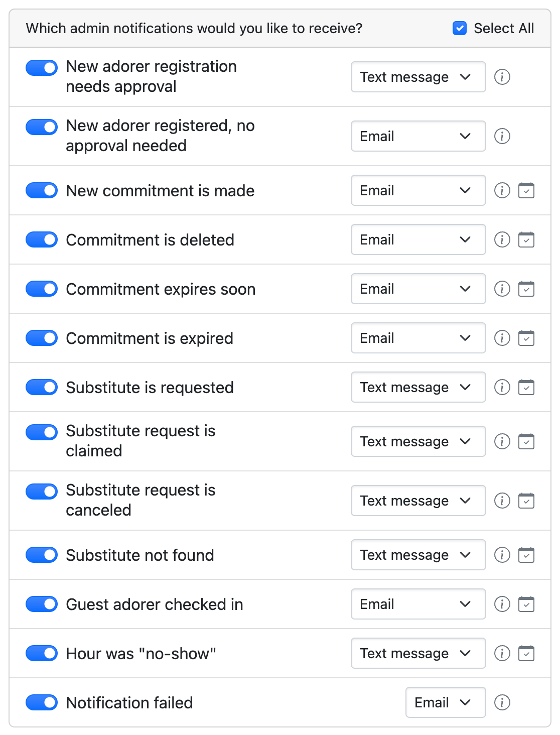This screenshot has height=735, width=560.
Task: Click calendar icon for Commitment is expired
Action: click(526, 338)
